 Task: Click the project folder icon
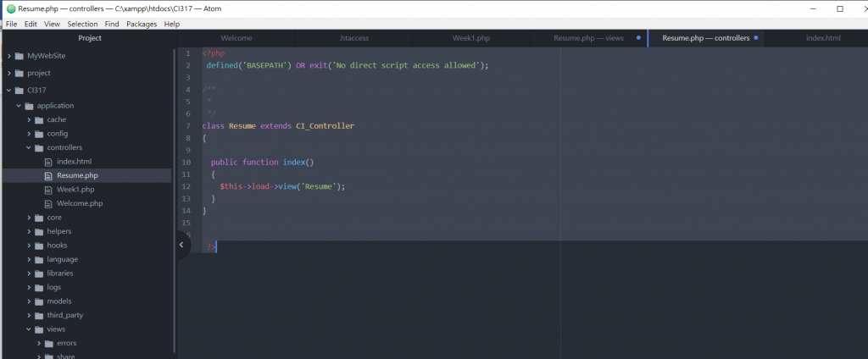tap(19, 73)
